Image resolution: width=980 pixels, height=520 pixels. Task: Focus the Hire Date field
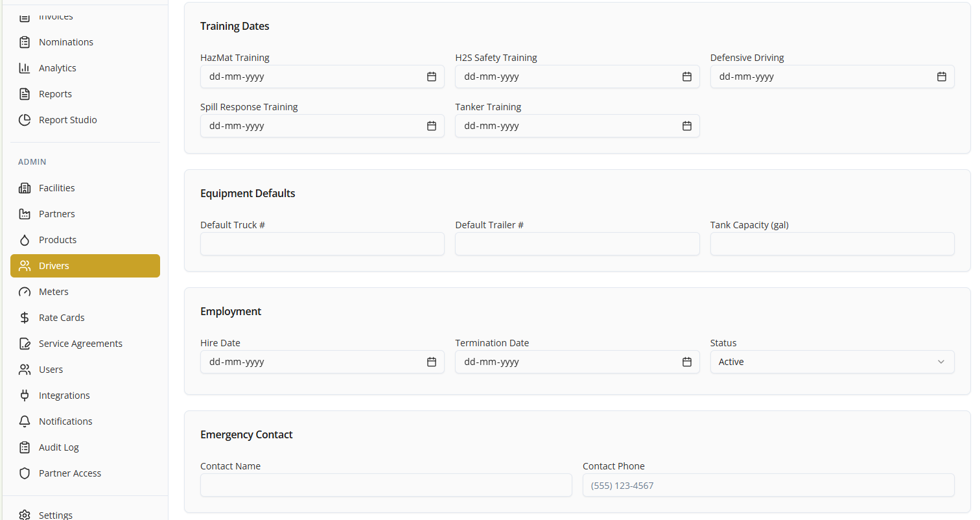click(x=322, y=362)
